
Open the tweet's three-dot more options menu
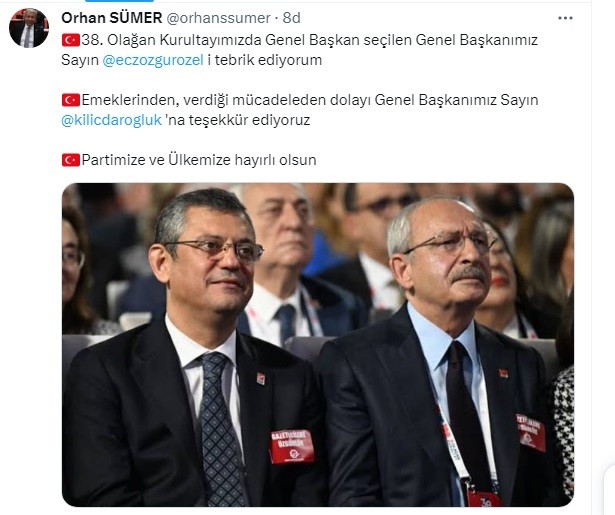(565, 18)
